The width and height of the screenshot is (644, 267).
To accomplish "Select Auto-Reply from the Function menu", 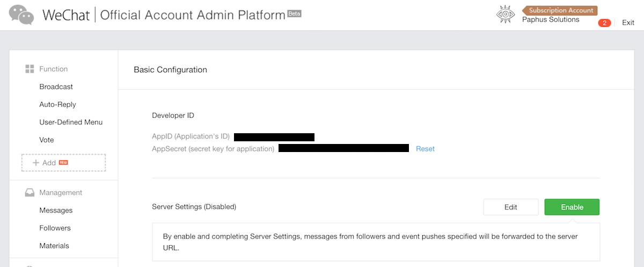I will tap(57, 104).
